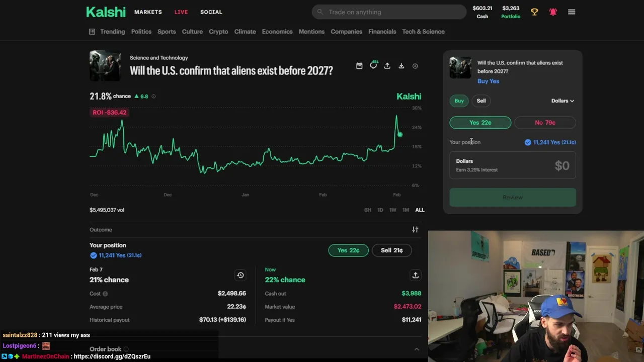Click the Sell 21¢ button in position row
Viewport: 644px width, 362px height.
click(x=392, y=250)
